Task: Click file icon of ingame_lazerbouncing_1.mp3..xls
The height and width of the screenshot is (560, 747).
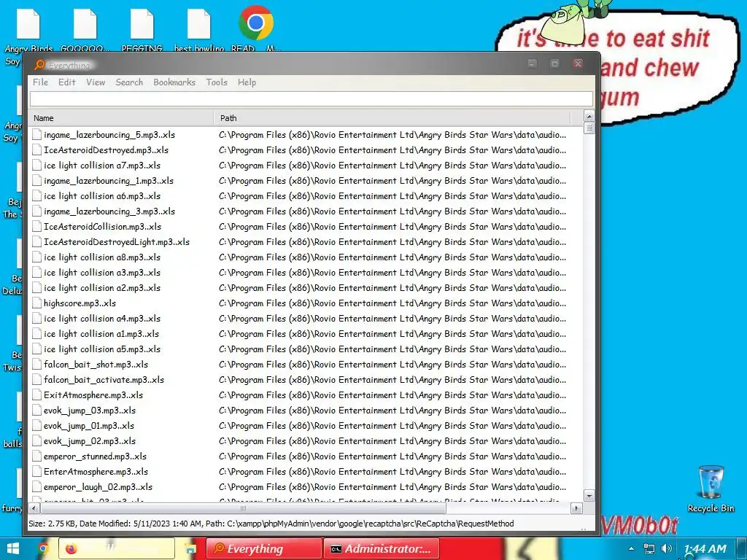Action: pos(36,181)
